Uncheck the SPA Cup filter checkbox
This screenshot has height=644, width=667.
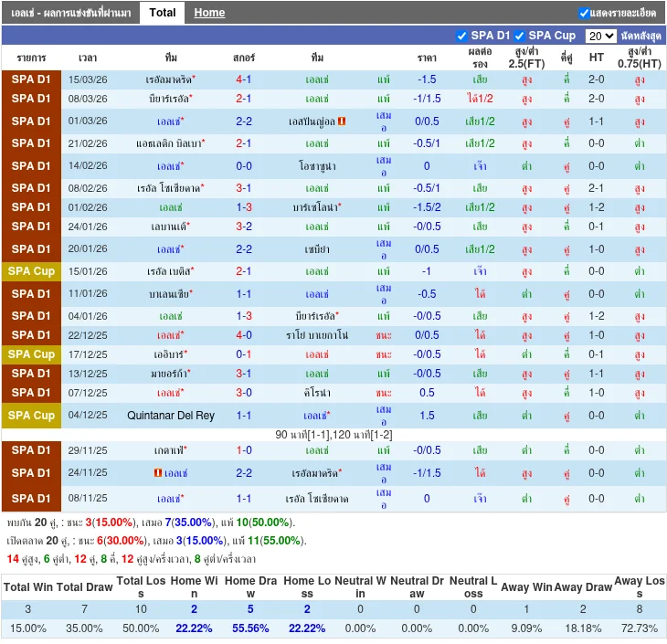coord(519,36)
